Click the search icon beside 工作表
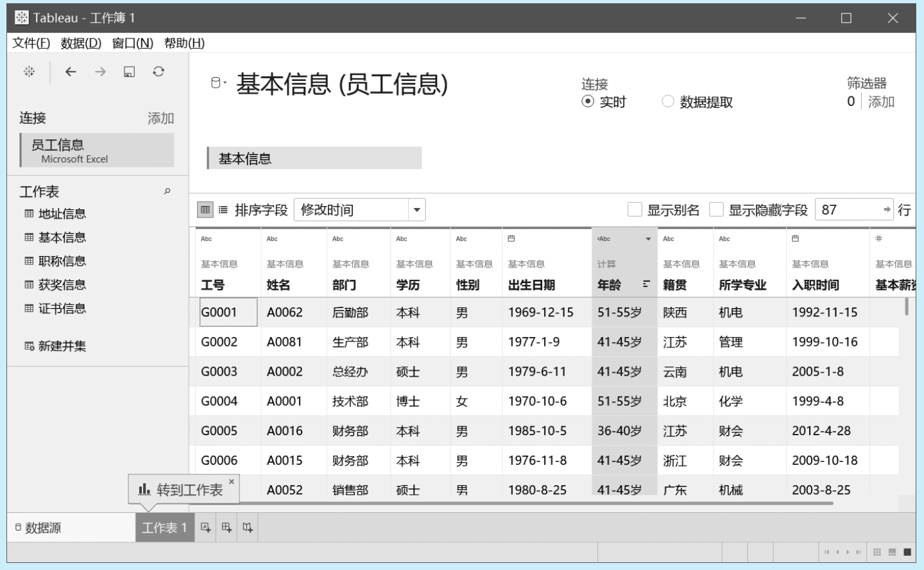This screenshot has height=570, width=924. (x=167, y=191)
